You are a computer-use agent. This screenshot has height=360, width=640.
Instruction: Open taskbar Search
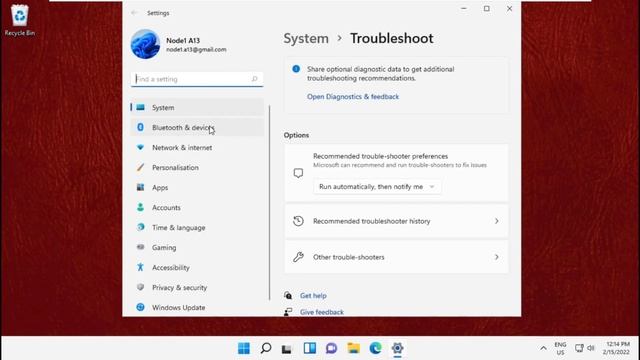pyautogui.click(x=266, y=348)
